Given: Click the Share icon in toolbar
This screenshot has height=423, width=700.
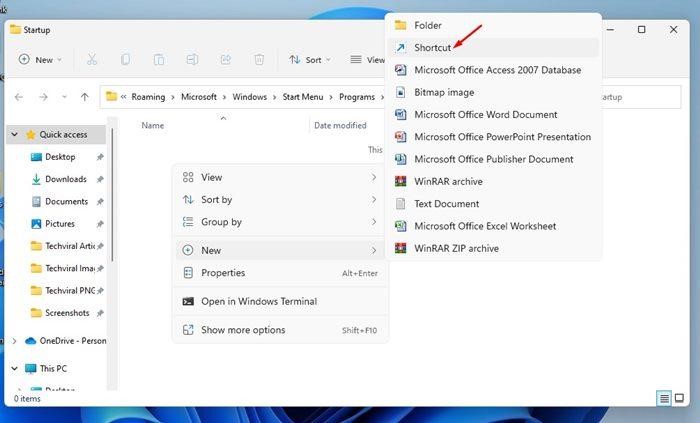Looking at the screenshot, I should [226, 60].
